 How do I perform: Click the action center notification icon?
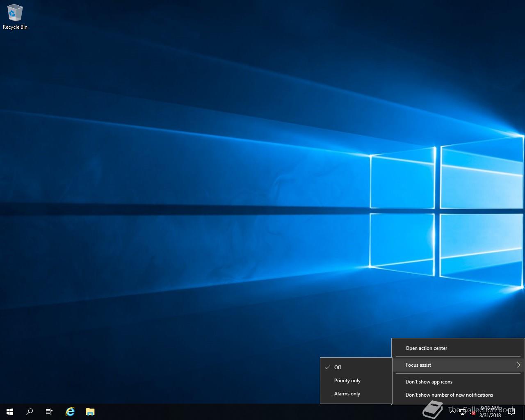coord(511,412)
